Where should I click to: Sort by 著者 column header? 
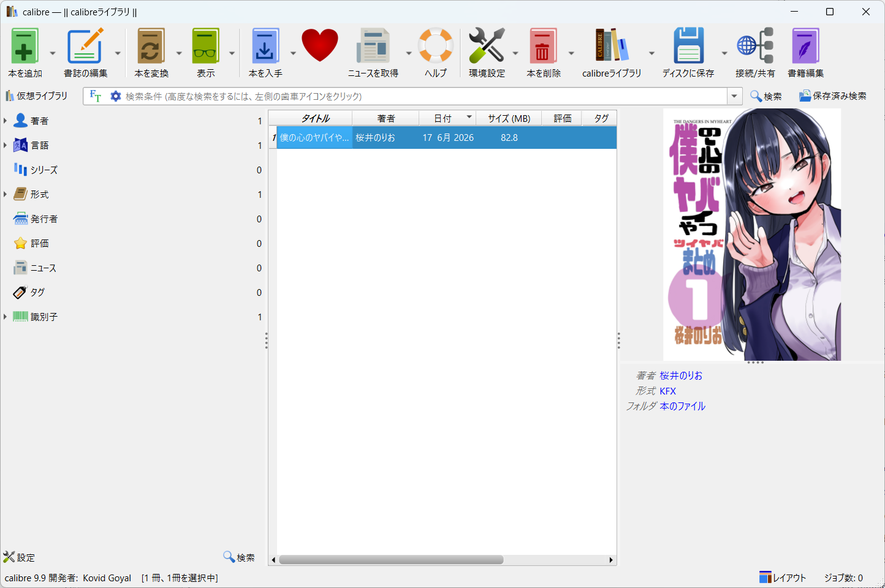point(386,118)
